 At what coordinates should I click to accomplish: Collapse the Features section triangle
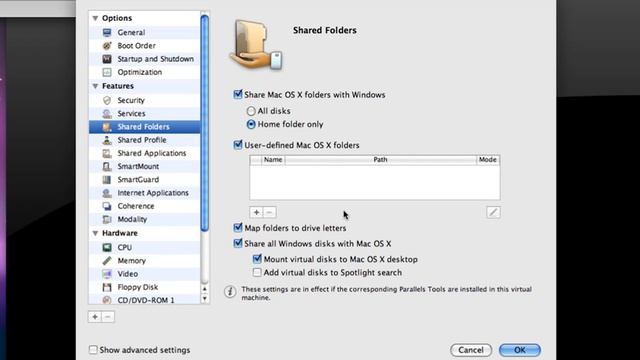tap(95, 86)
